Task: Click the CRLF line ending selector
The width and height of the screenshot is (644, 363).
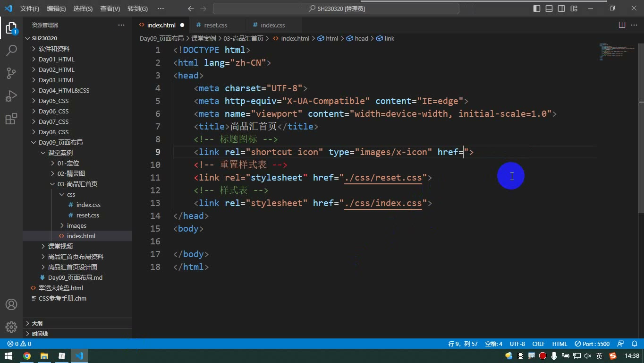Action: click(x=539, y=344)
